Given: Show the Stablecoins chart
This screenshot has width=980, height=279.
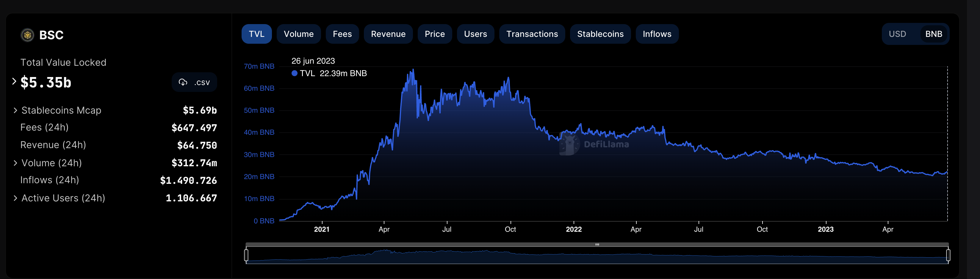Looking at the screenshot, I should (600, 34).
